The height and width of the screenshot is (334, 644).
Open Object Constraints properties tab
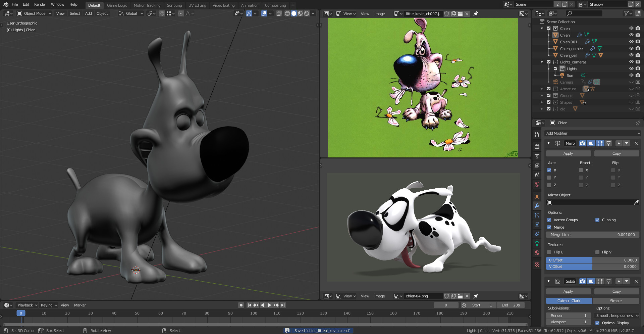pyautogui.click(x=537, y=234)
